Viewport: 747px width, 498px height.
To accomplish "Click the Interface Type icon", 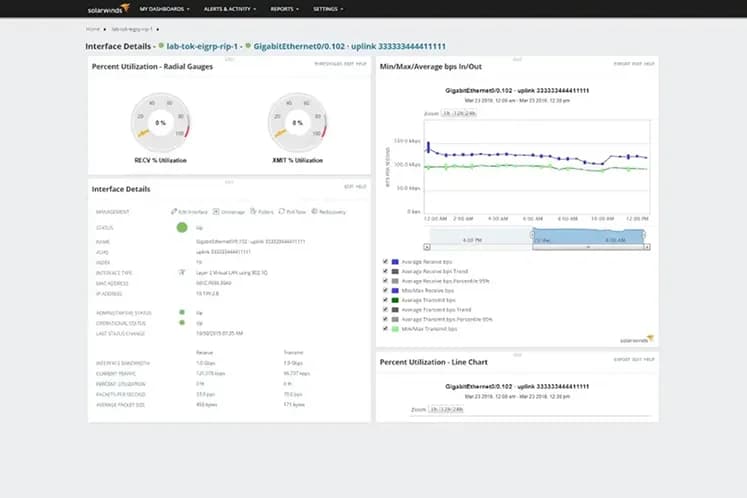I will [182, 273].
